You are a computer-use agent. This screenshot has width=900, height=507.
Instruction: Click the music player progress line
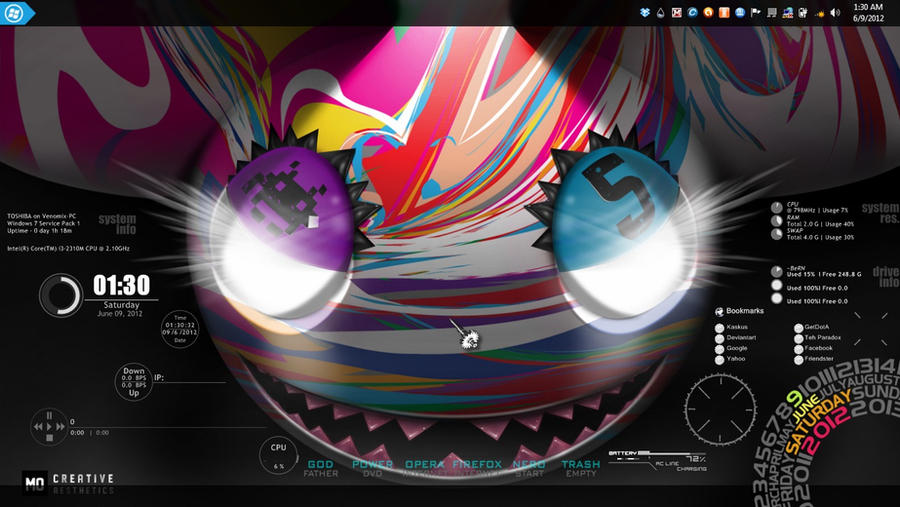pyautogui.click(x=168, y=427)
